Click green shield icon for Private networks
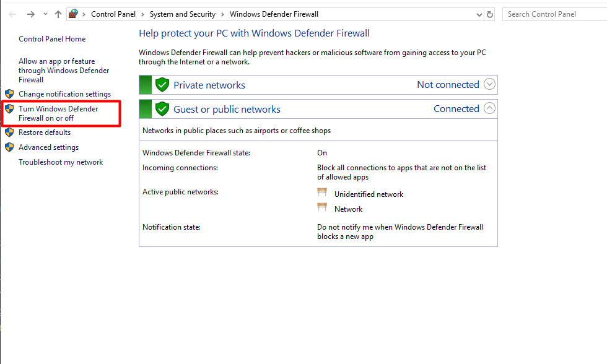This screenshot has width=607, height=364. pos(162,85)
